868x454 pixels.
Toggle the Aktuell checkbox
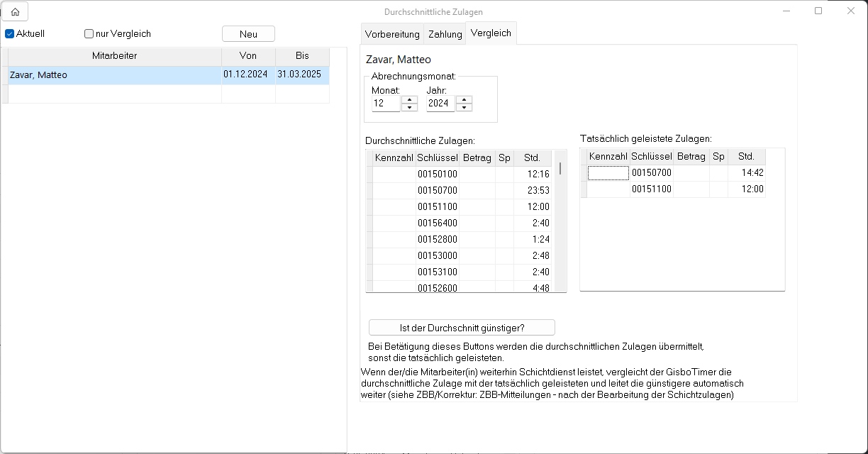coord(10,34)
